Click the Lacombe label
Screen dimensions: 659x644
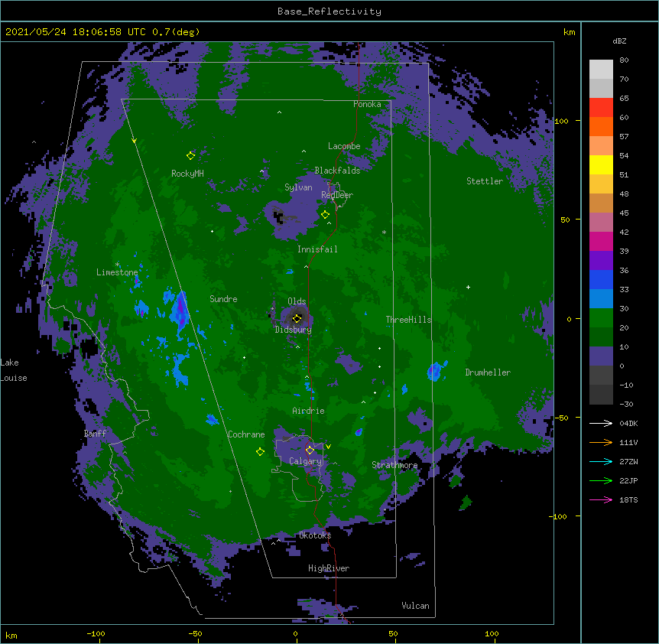click(x=344, y=146)
